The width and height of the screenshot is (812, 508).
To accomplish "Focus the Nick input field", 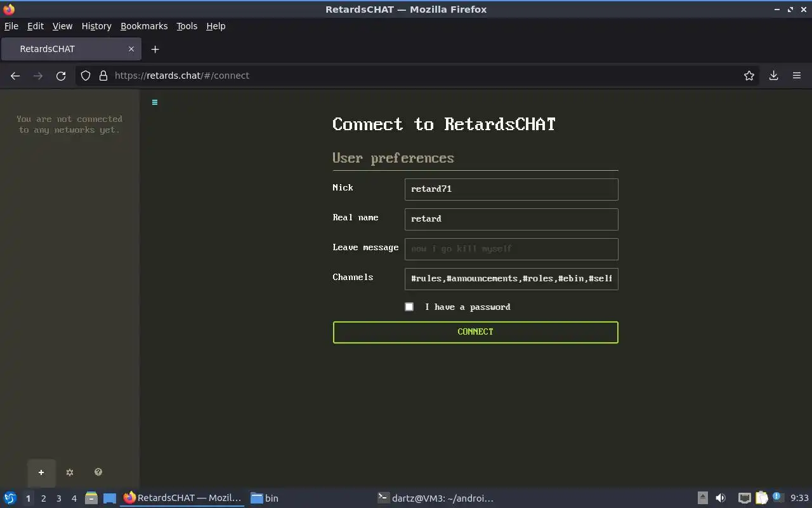I will tap(511, 189).
